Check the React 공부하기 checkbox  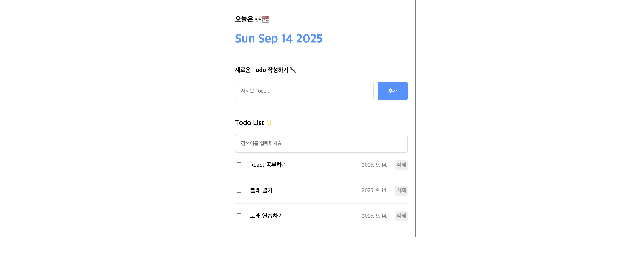click(239, 165)
